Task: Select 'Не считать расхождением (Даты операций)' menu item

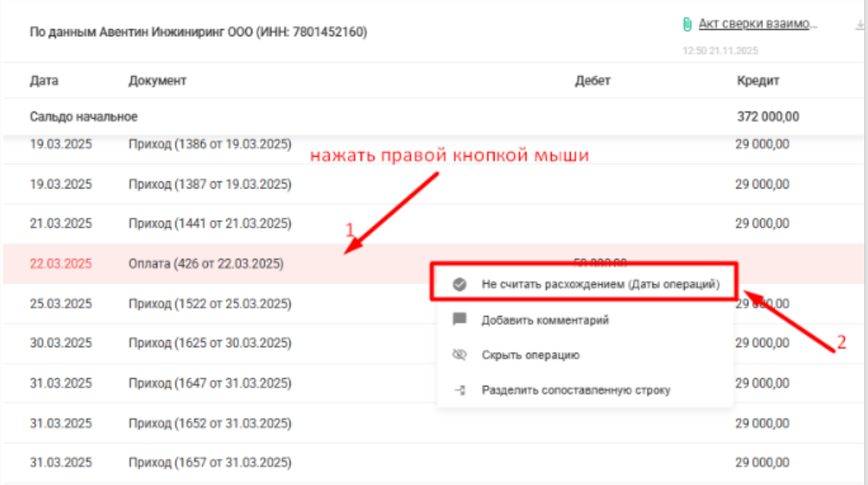Action: tap(585, 284)
